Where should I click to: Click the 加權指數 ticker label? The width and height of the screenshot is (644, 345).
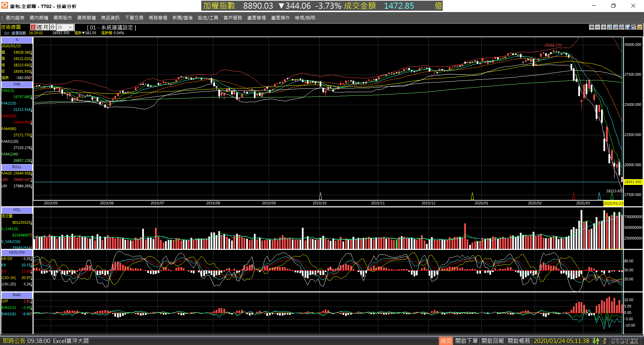click(219, 6)
